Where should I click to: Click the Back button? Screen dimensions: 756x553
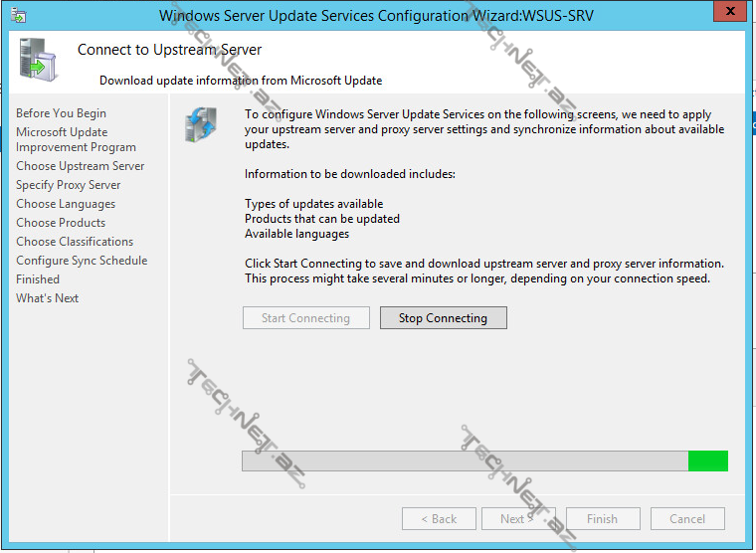(439, 519)
